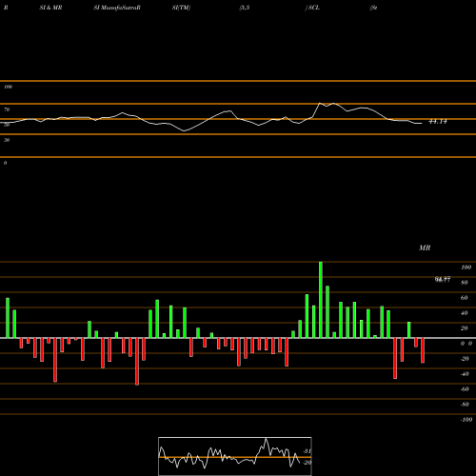Click the 40 label on the MR axis

click(x=465, y=313)
